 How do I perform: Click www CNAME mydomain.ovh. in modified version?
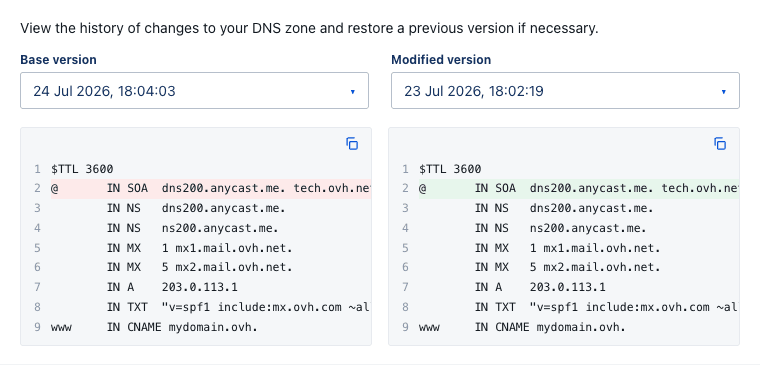tap(522, 327)
